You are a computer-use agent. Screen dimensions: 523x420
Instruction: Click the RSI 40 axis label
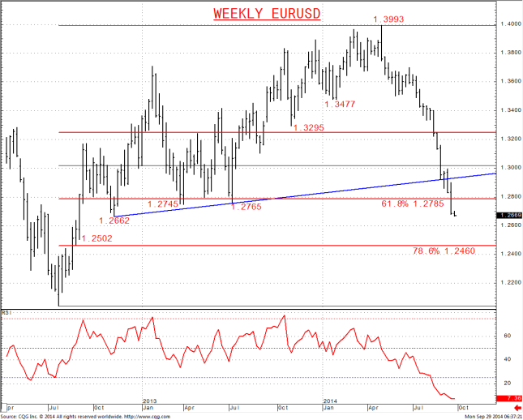click(507, 360)
